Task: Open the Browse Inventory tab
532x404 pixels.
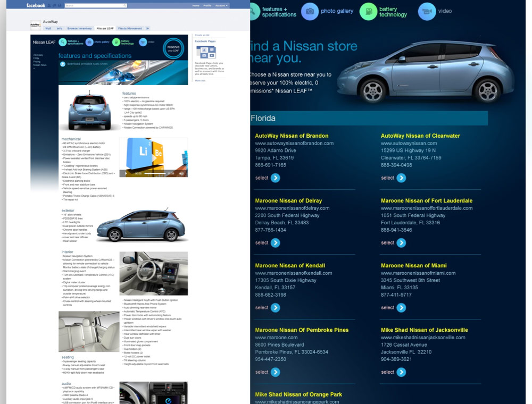Action: click(x=79, y=28)
